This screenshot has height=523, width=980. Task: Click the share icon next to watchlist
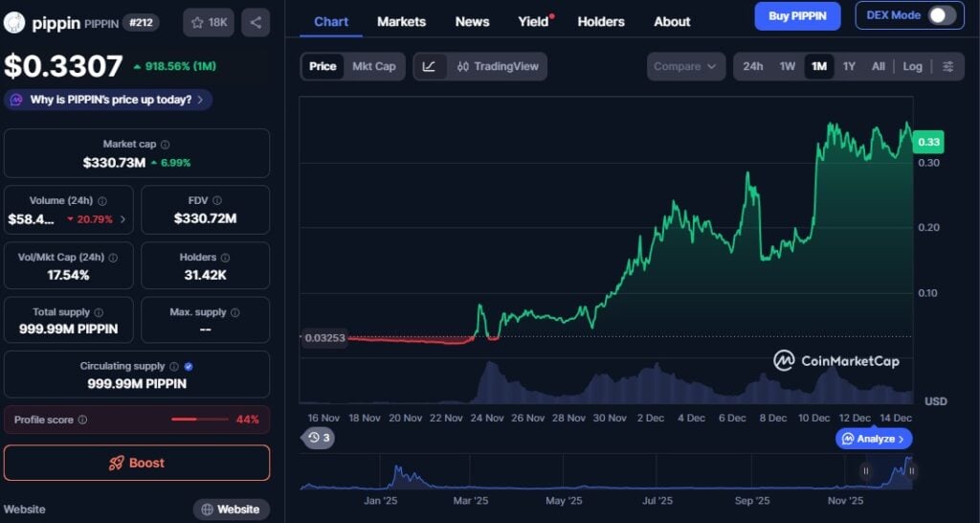[256, 22]
